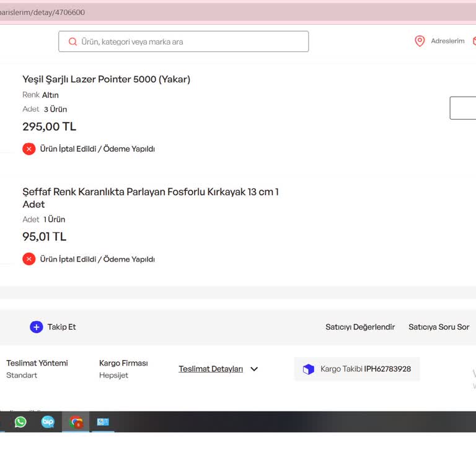Viewport: 476px width, 476px height.
Task: Click the cargo box icon beside Kargo Takibi
Action: 308,369
